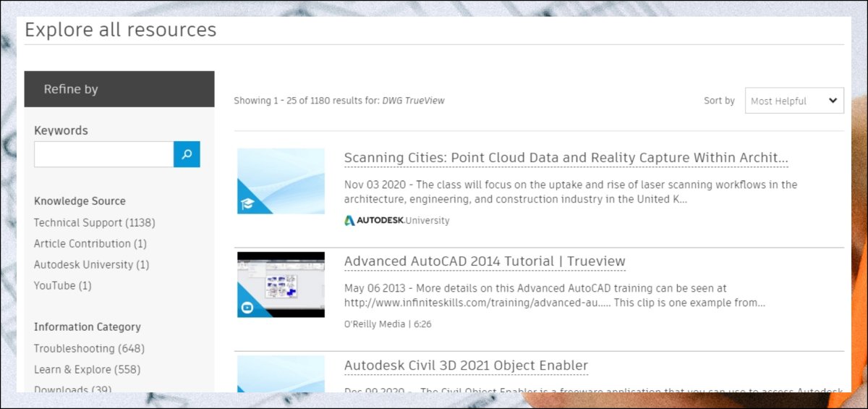
Task: Click the Scanning Cities result thumbnail
Action: (281, 181)
